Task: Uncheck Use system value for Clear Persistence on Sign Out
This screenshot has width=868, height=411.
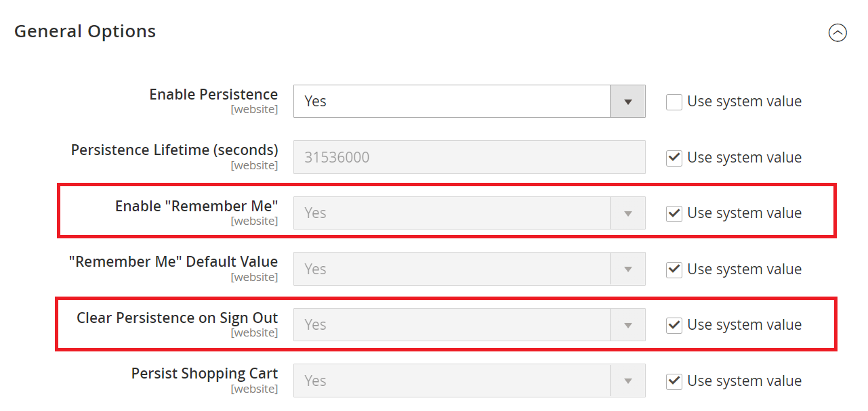Action: 674,325
